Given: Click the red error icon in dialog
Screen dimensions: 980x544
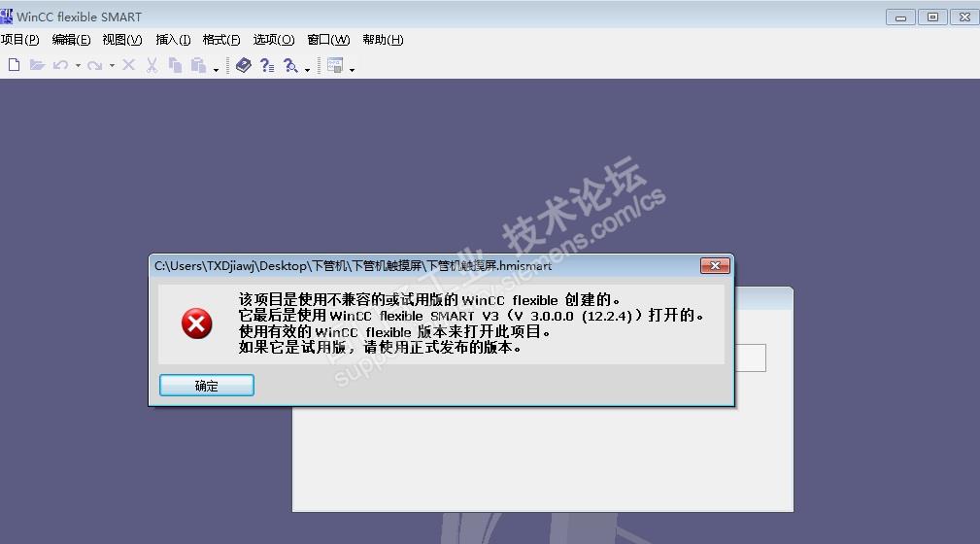Looking at the screenshot, I should pos(197,323).
